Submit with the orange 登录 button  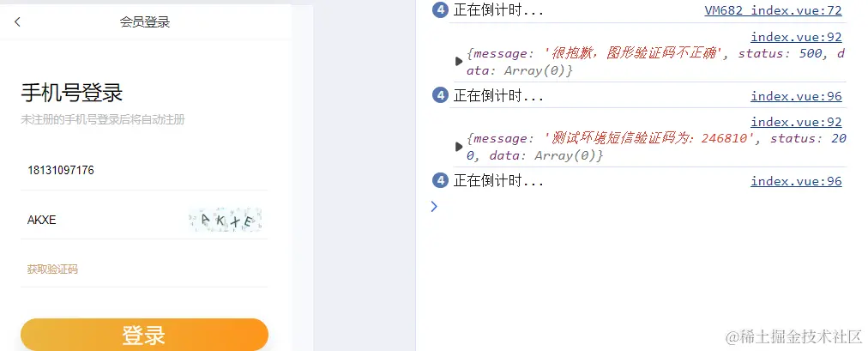click(x=144, y=335)
